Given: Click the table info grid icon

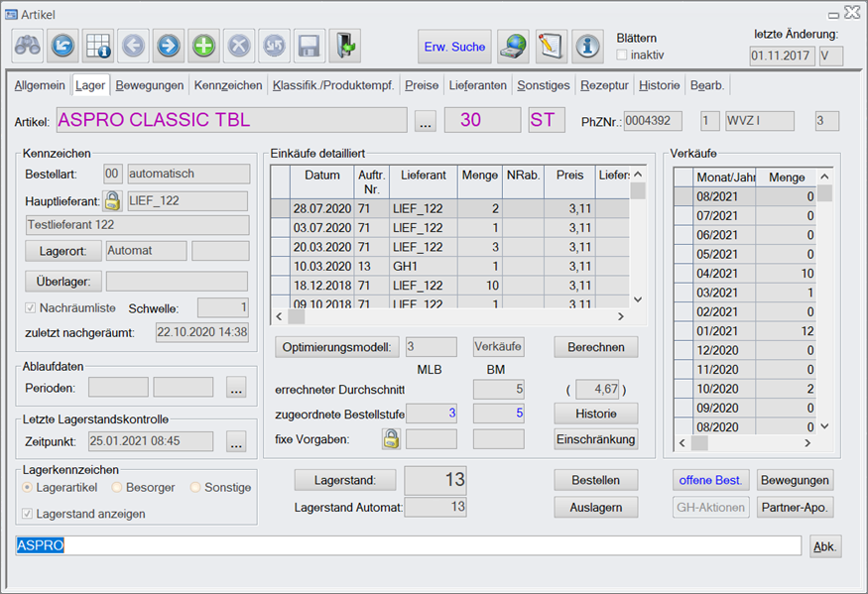Looking at the screenshot, I should pos(97,46).
